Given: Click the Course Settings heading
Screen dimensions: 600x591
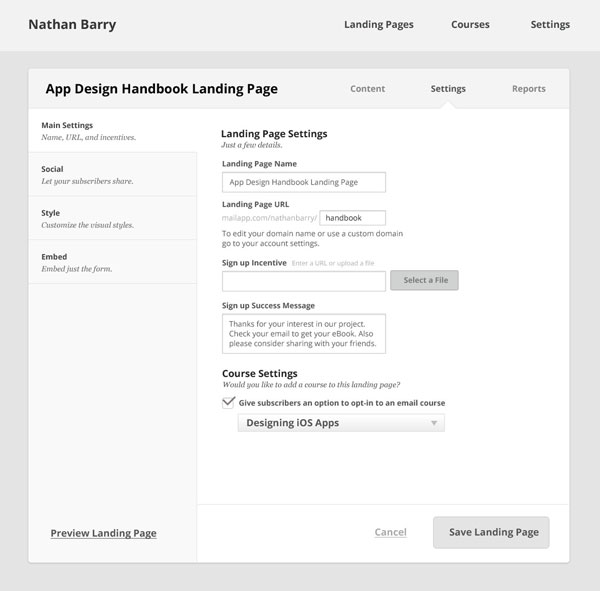Looking at the screenshot, I should [x=259, y=373].
